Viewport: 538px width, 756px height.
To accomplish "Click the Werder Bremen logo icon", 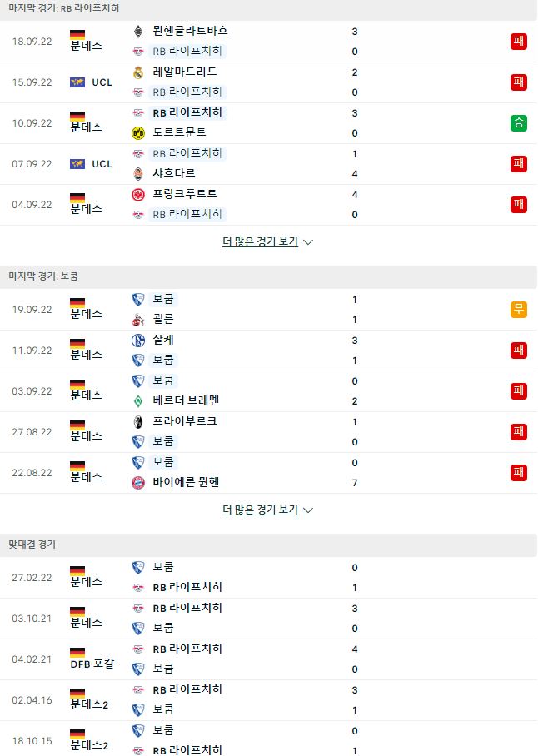I will 138,401.
